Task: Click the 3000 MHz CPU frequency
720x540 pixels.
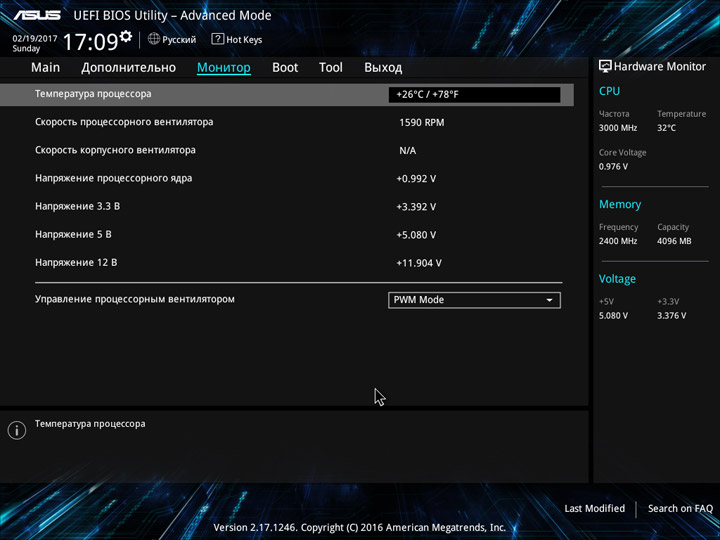Action: [618, 128]
